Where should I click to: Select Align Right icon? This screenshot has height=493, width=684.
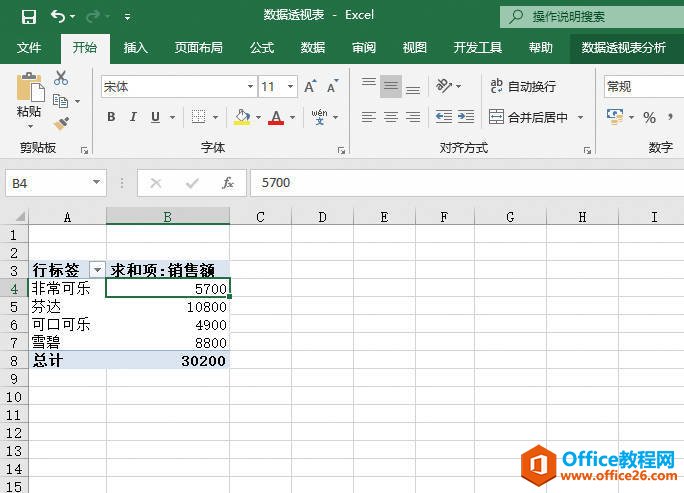[413, 117]
